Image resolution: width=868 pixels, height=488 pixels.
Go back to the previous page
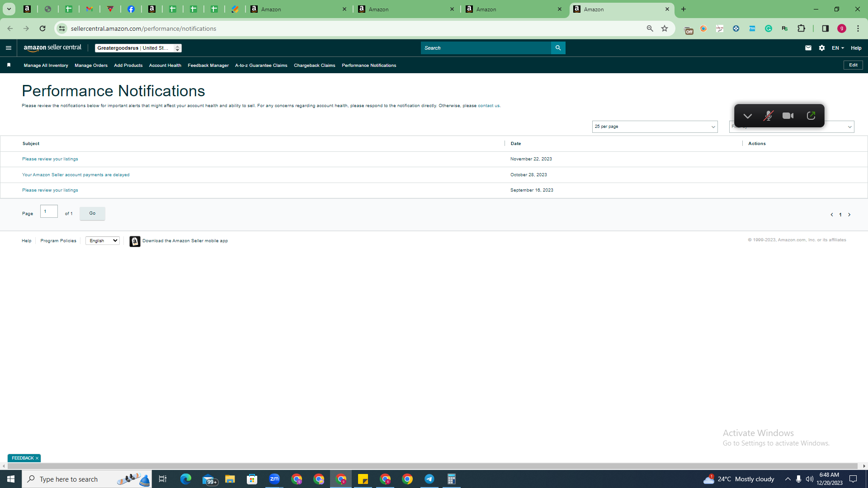[10, 28]
